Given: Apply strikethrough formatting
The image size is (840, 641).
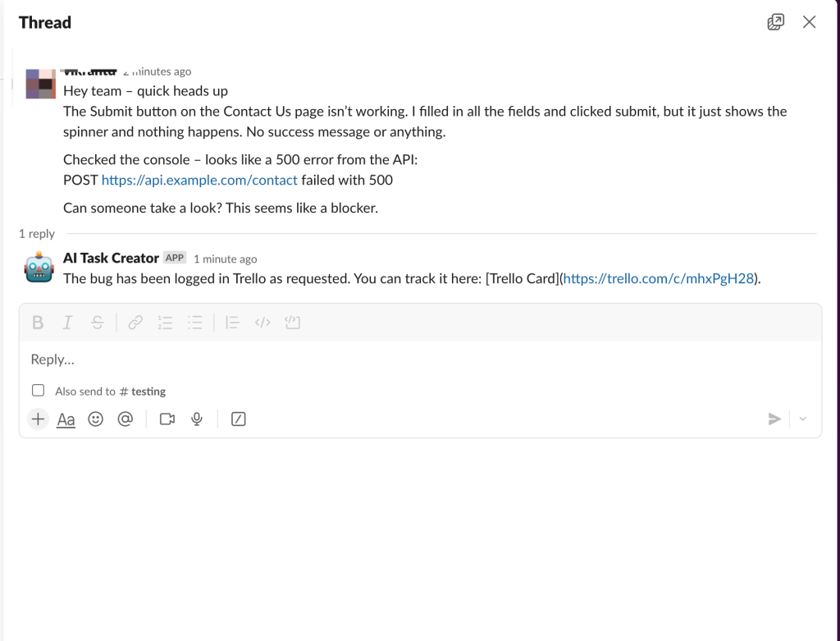Looking at the screenshot, I should pyautogui.click(x=98, y=322).
